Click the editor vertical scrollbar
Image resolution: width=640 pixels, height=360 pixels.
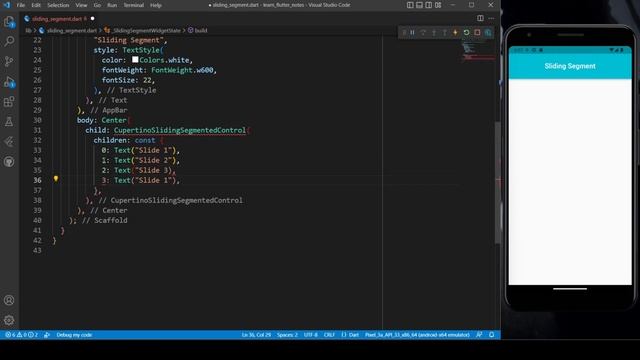pos(498,182)
